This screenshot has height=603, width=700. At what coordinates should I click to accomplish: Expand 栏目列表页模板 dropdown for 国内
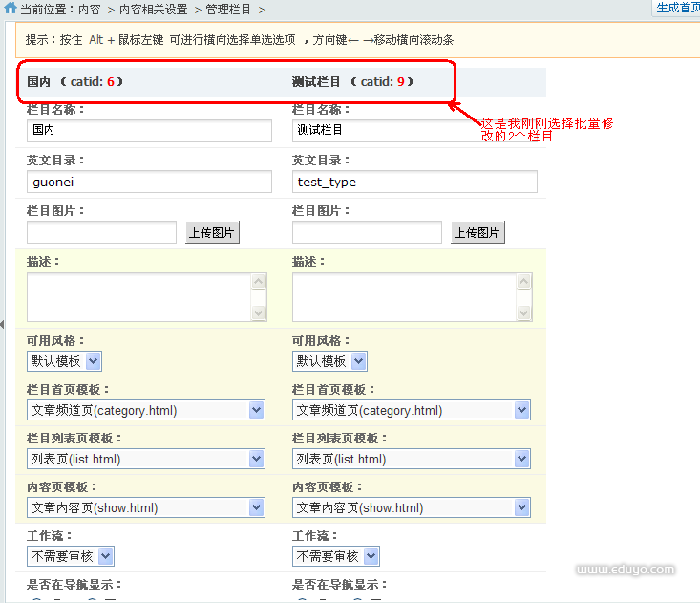point(146,459)
